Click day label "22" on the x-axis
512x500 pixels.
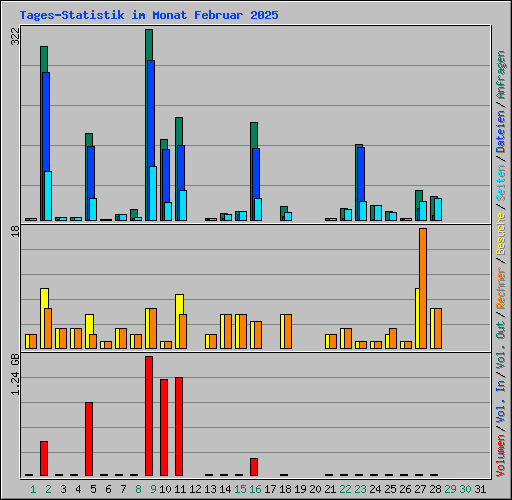[x=345, y=489]
